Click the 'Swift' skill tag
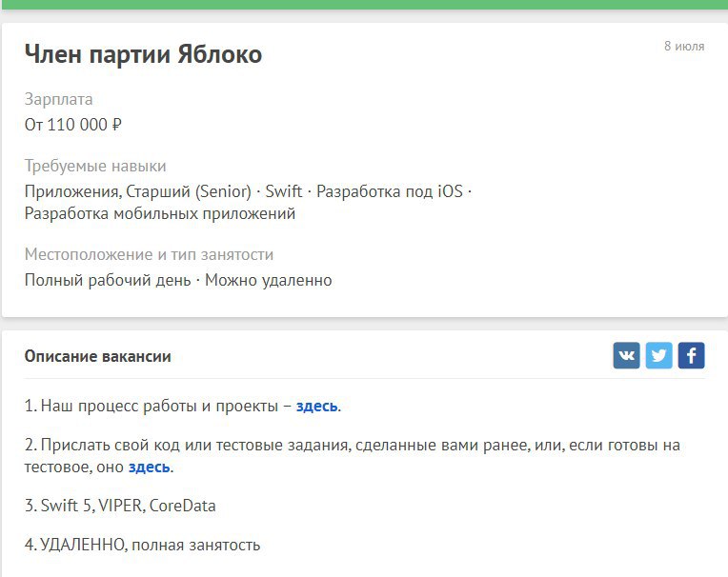 pos(284,191)
